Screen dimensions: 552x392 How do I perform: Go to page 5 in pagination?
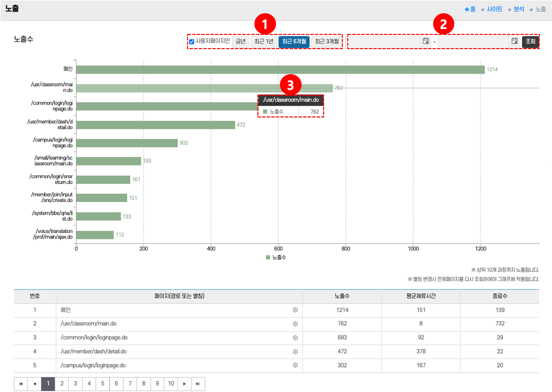pyautogui.click(x=103, y=384)
